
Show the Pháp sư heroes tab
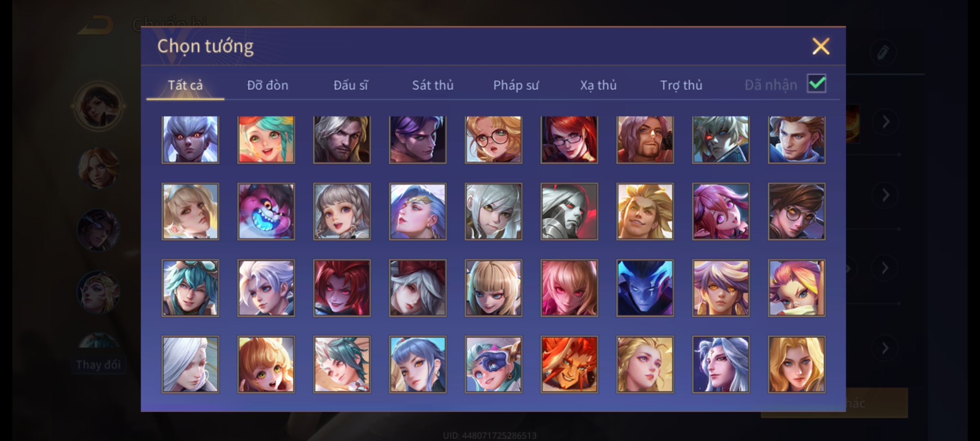(x=516, y=85)
